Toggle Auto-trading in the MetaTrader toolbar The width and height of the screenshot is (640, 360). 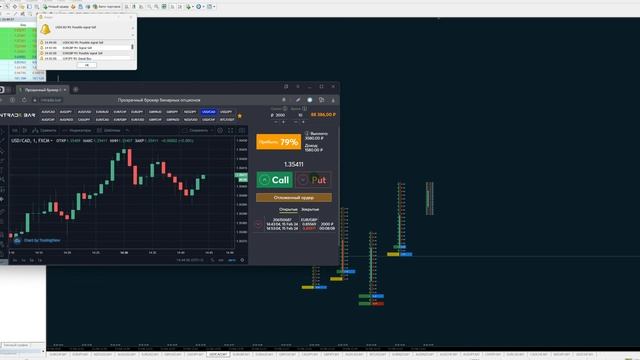[x=107, y=7]
